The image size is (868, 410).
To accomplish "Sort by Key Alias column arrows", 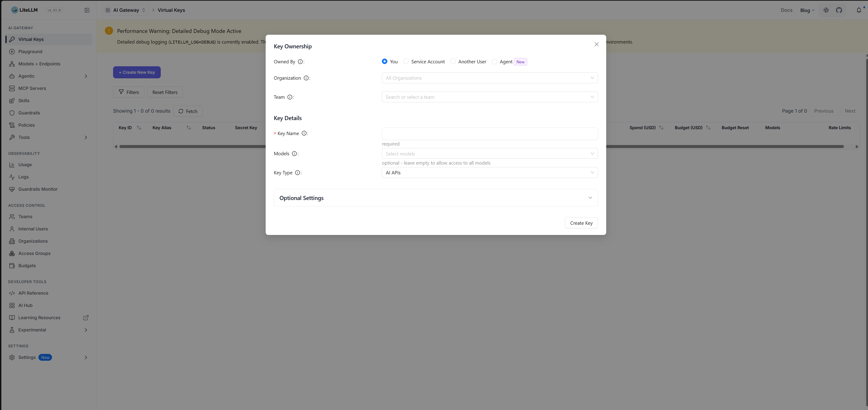I will point(189,128).
